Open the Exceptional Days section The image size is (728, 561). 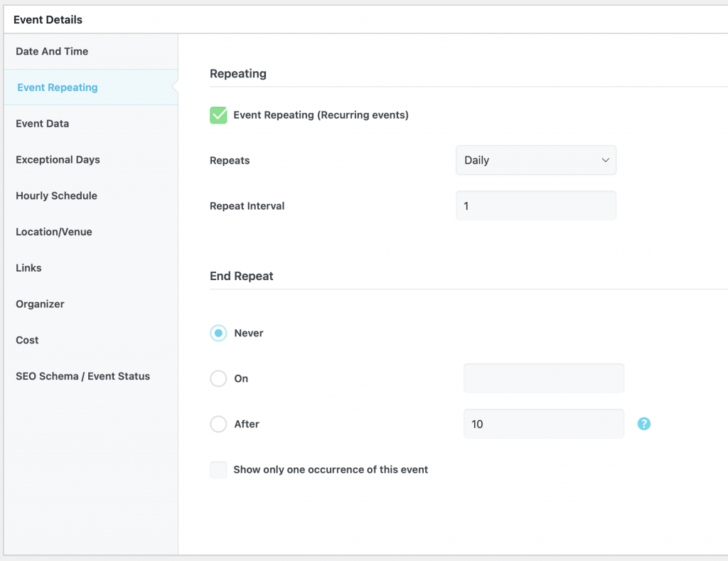coord(58,160)
